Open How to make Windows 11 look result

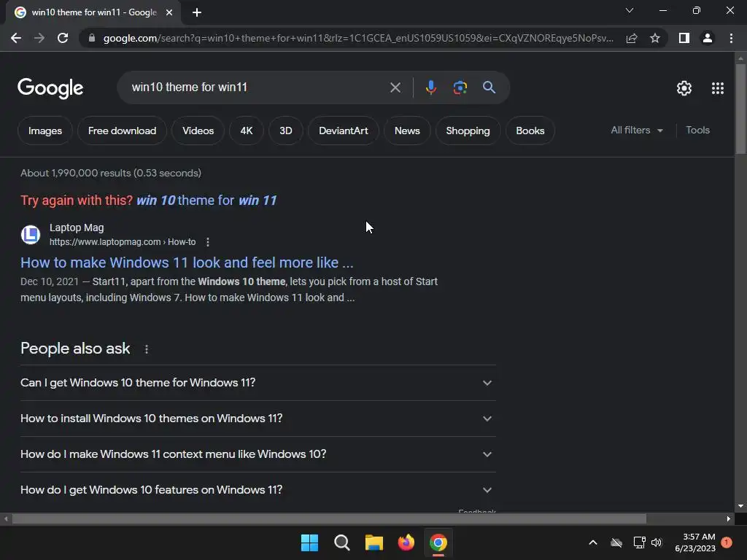[x=187, y=262]
